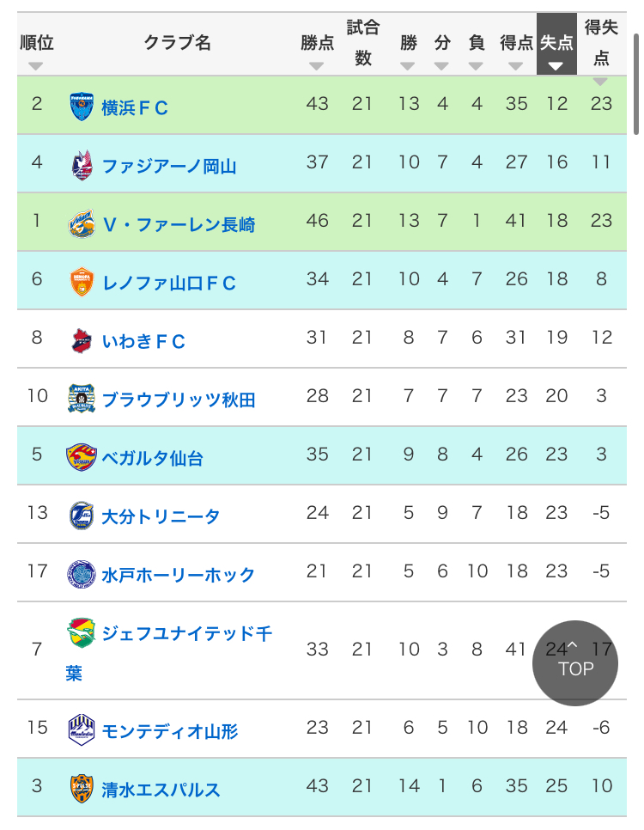Click the Fagiano Okayama club crest

tap(82, 165)
